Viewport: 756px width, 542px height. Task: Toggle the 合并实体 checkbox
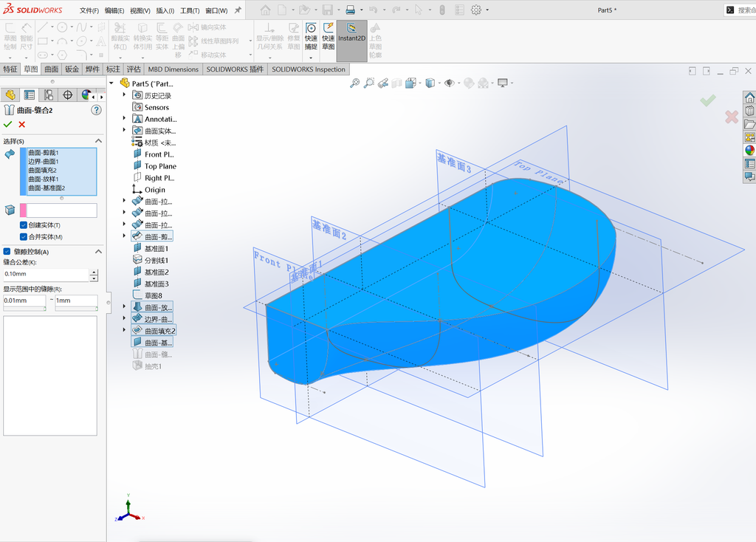point(23,237)
